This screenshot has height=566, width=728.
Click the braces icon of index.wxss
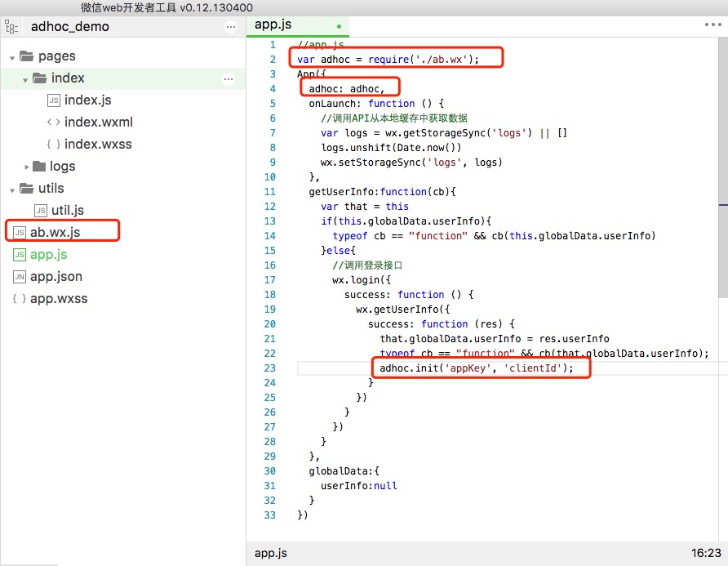(x=53, y=144)
